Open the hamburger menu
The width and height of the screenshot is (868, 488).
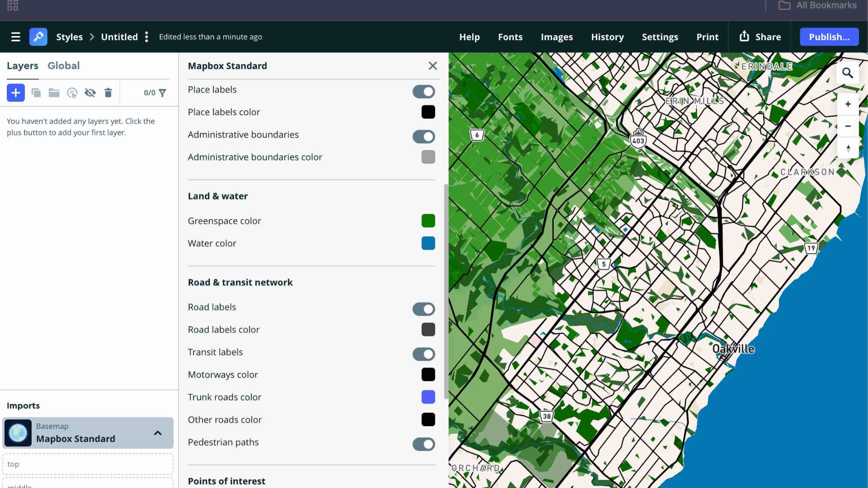pyautogui.click(x=16, y=37)
